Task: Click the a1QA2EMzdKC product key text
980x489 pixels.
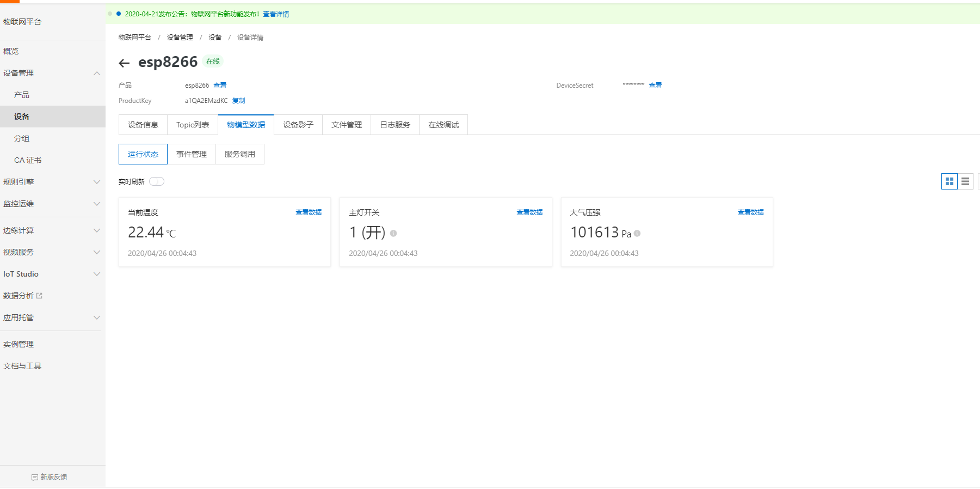Action: 206,101
